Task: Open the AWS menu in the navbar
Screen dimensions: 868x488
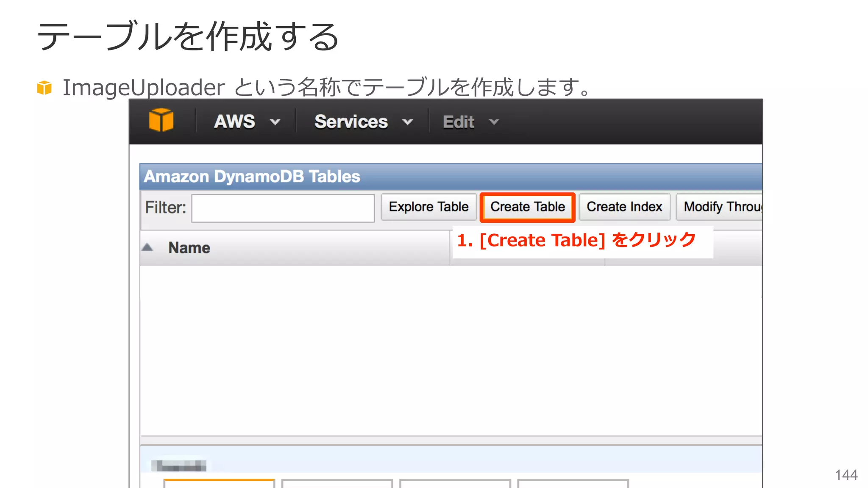Action: click(234, 122)
